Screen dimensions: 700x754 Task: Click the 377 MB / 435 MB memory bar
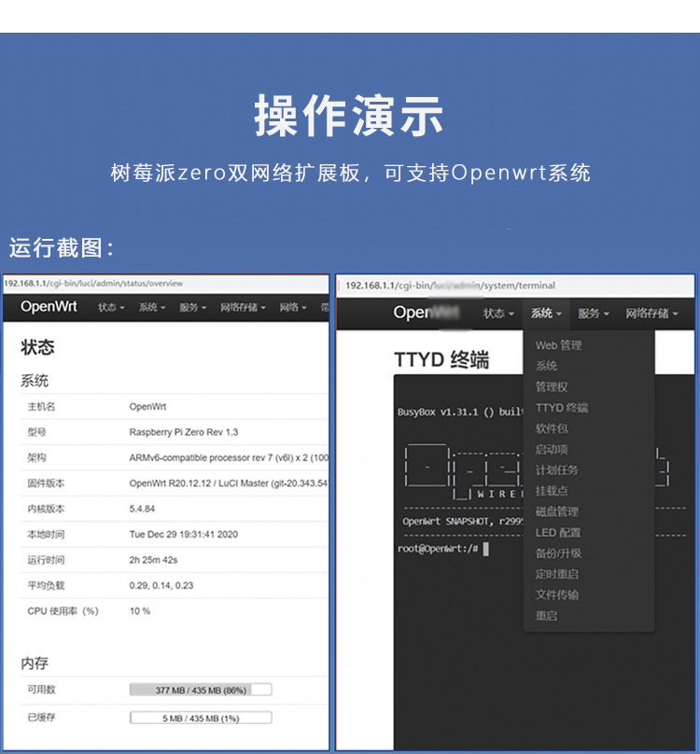click(x=201, y=690)
